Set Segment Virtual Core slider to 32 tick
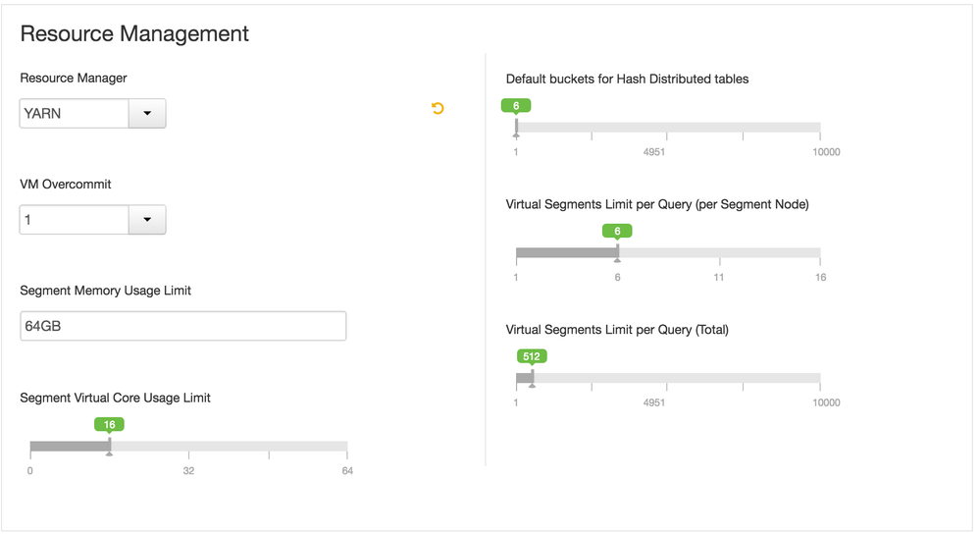980x534 pixels. [x=188, y=448]
